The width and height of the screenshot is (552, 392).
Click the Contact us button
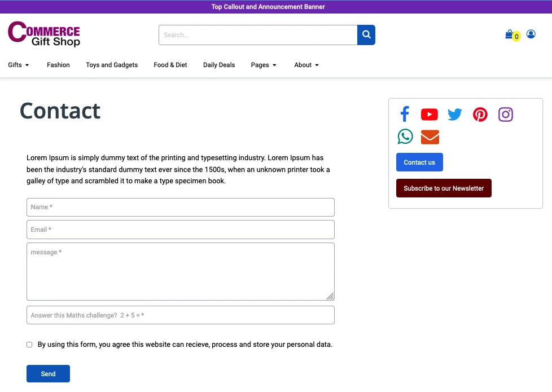(x=419, y=162)
